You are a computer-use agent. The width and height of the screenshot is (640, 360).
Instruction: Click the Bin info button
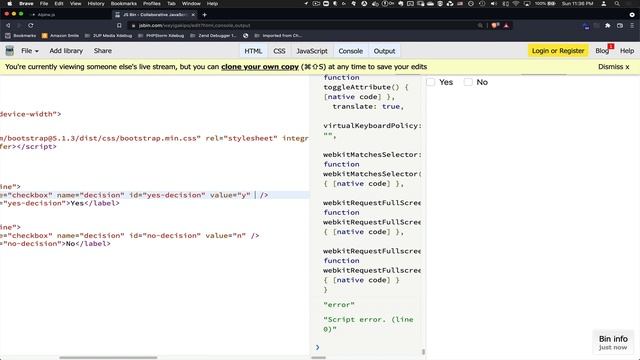pyautogui.click(x=613, y=342)
